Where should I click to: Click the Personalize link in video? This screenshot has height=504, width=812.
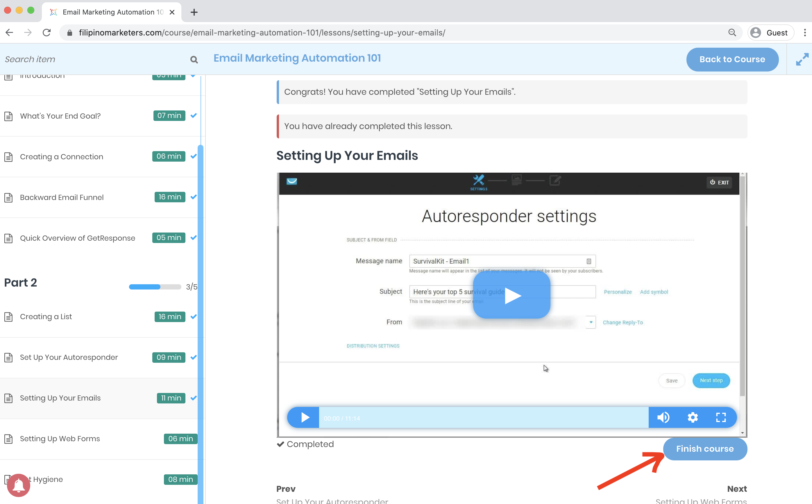[618, 292]
